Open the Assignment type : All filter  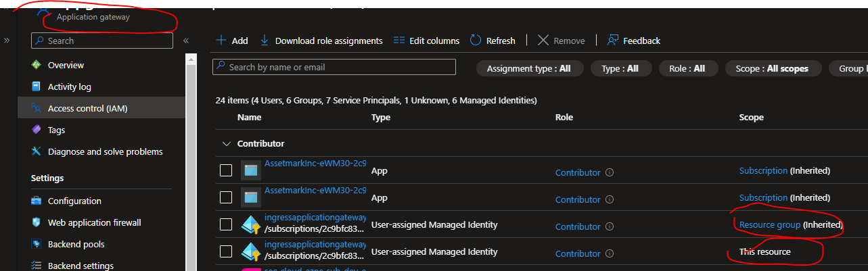[528, 68]
